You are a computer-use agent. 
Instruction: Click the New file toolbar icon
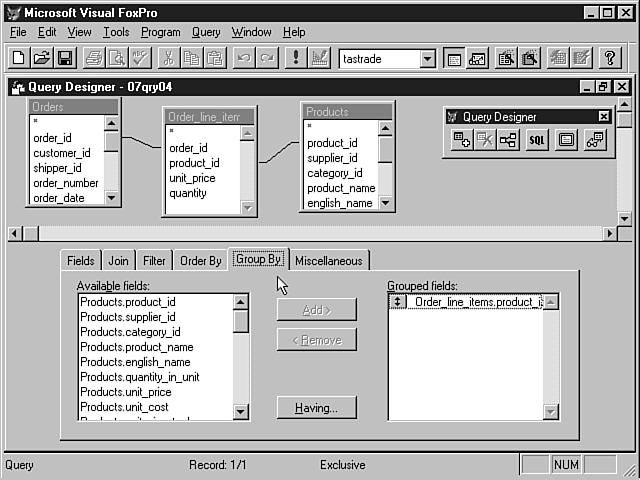20,59
